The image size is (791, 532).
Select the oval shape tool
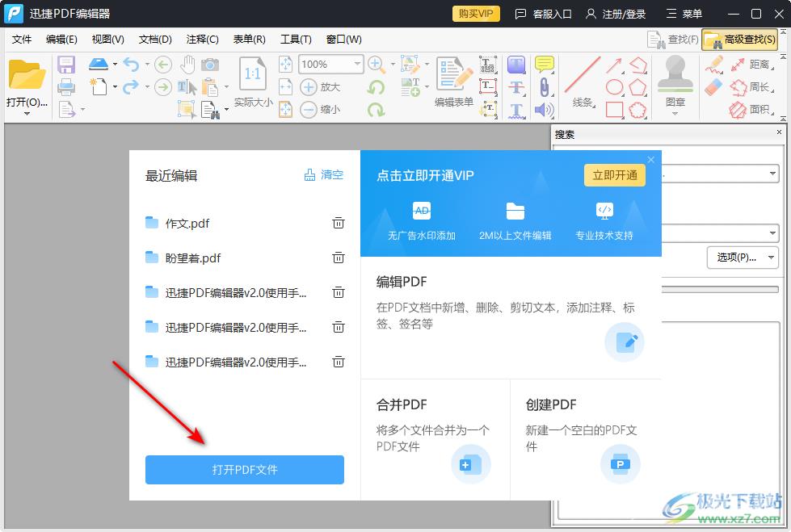(614, 87)
